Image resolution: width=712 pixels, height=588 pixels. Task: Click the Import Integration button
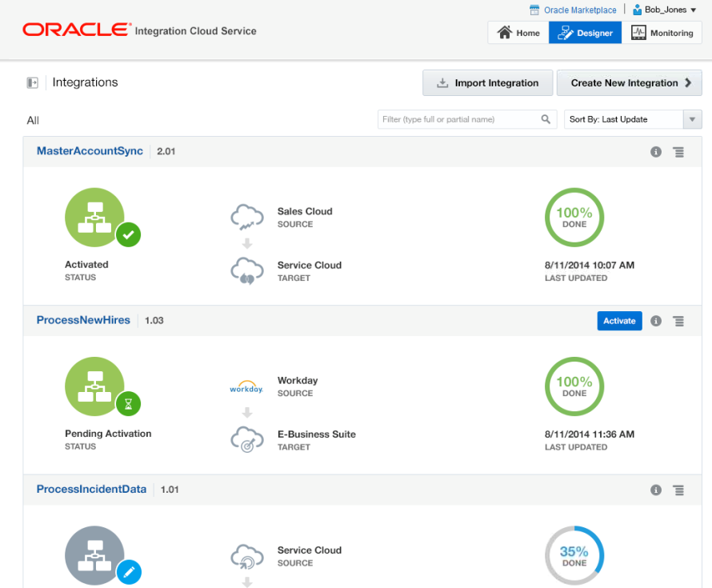[x=487, y=83]
